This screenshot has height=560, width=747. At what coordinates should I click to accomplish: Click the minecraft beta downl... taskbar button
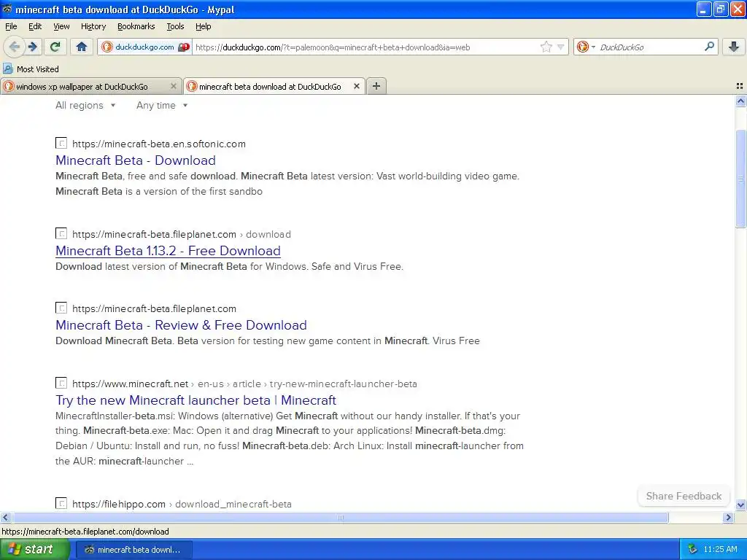tap(133, 550)
